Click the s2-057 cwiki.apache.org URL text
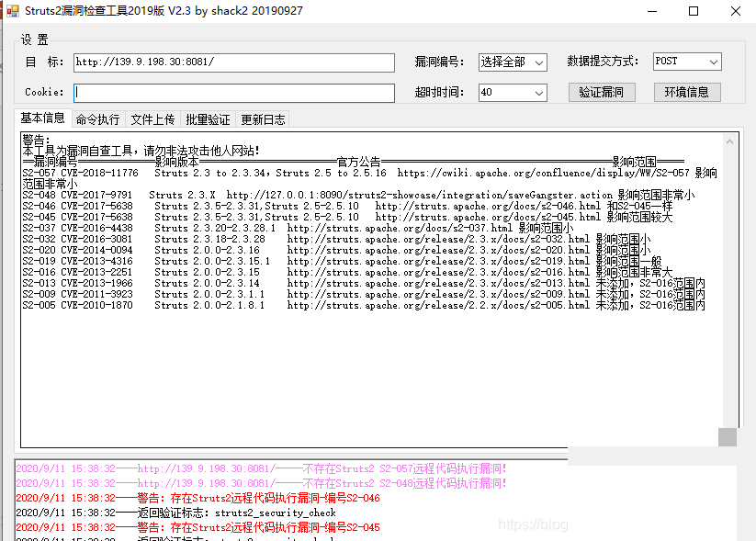Viewport: 756px width, 541px height. pos(544,173)
